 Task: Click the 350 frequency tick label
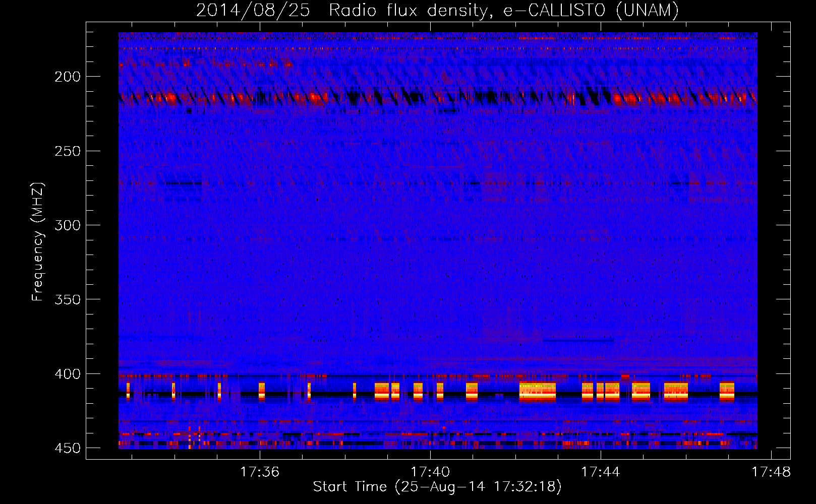tap(68, 299)
